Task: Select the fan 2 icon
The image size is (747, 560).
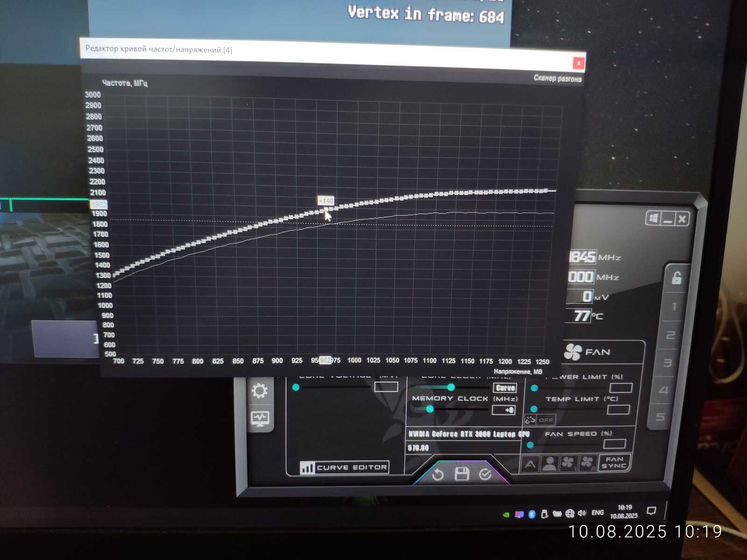Action: coord(587,462)
